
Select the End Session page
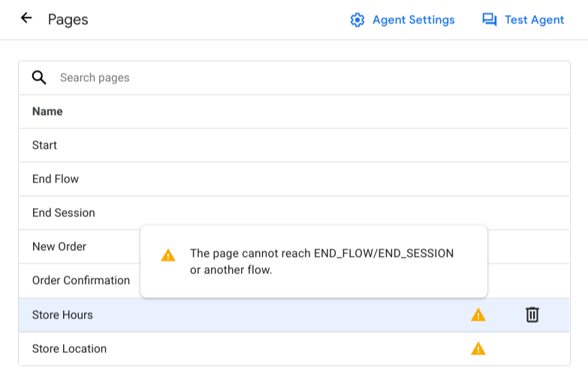click(x=63, y=213)
